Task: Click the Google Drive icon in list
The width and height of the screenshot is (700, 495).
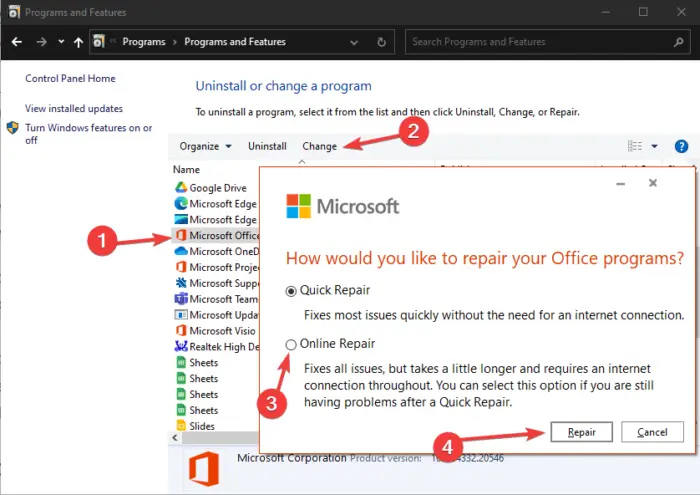Action: pyautogui.click(x=181, y=187)
